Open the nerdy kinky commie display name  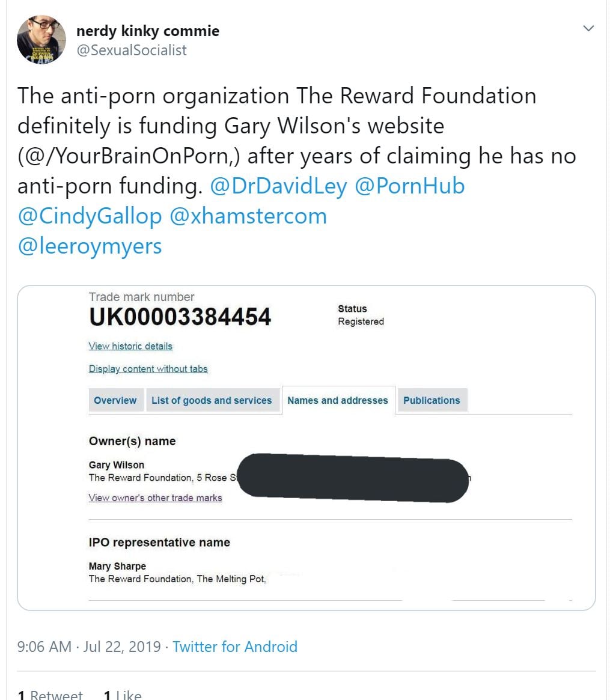(148, 31)
